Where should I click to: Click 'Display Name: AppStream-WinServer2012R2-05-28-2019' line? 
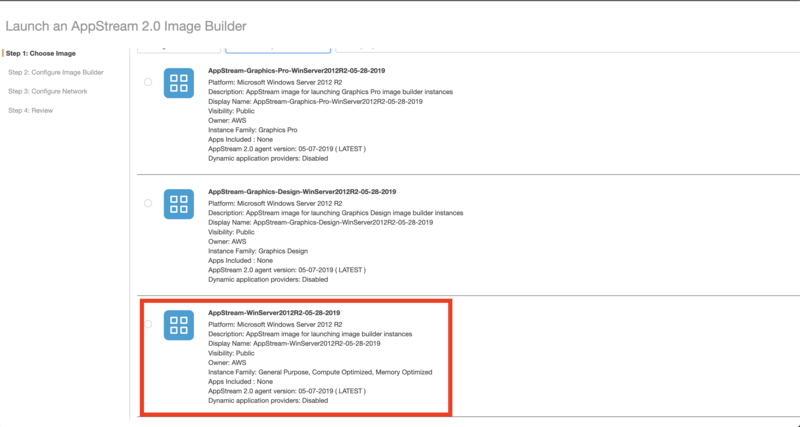[x=294, y=344]
